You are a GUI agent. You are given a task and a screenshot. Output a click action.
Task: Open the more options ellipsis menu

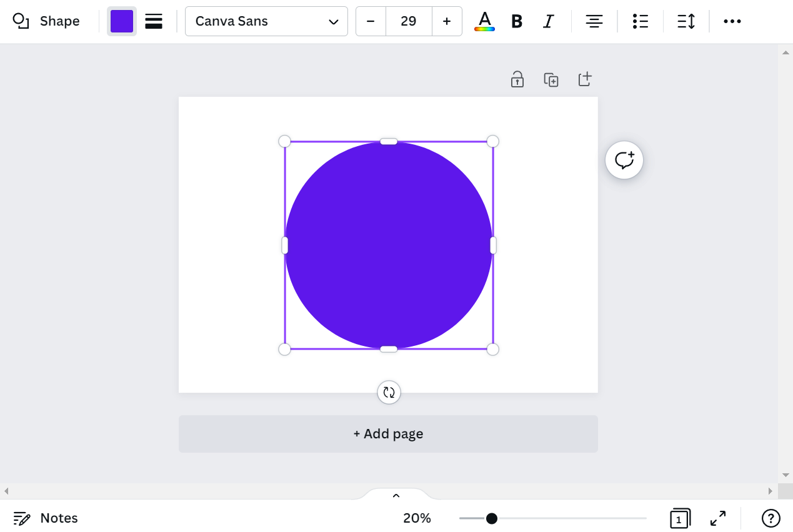pyautogui.click(x=732, y=21)
